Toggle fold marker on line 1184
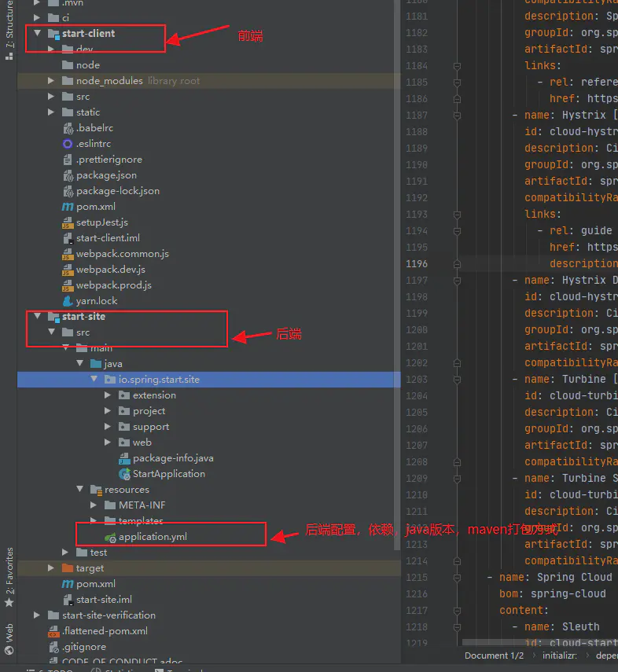This screenshot has width=618, height=672. (457, 66)
